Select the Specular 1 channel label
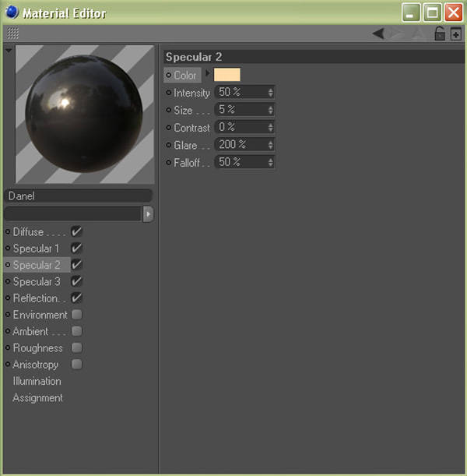467x476 pixels. 36,249
